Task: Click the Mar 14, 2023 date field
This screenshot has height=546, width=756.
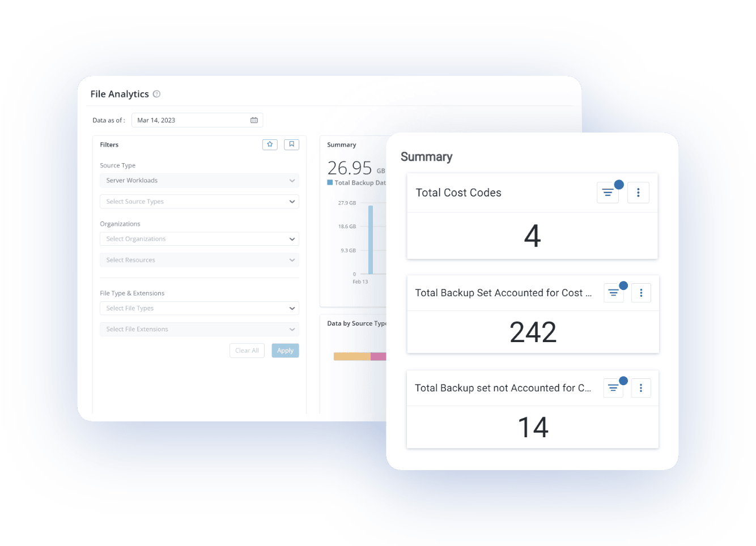Action: pos(197,120)
